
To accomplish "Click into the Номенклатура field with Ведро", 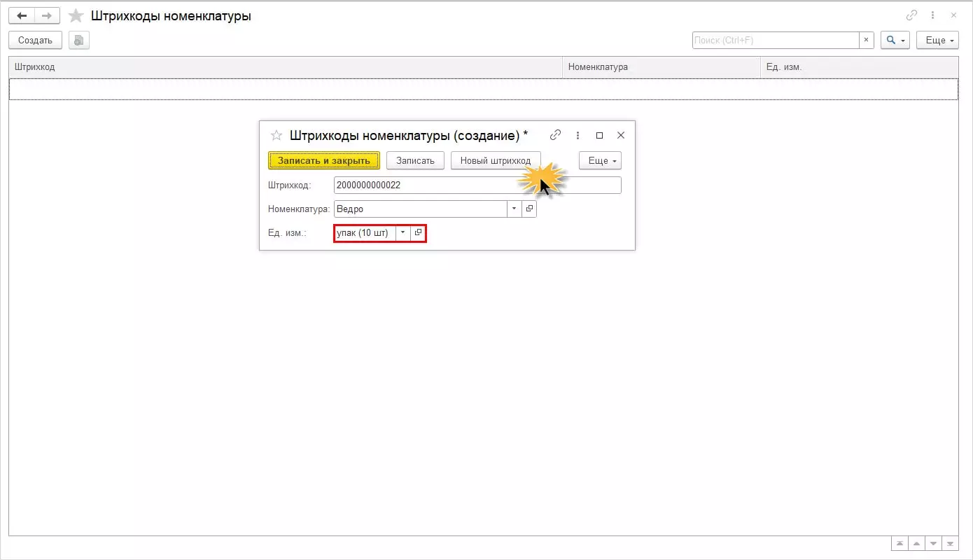I will 421,209.
